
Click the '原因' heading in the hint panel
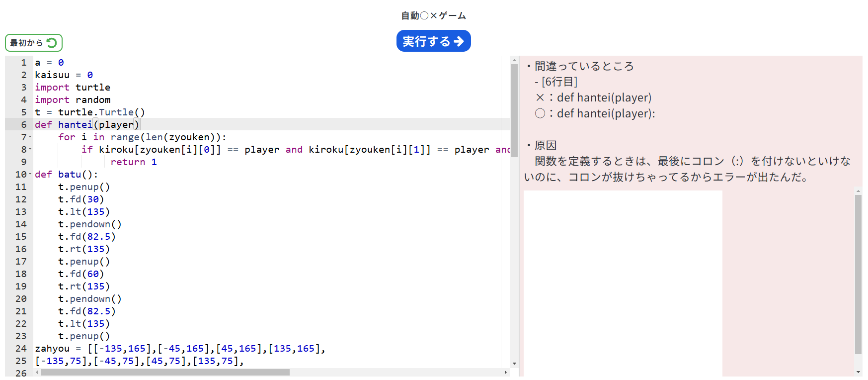pyautogui.click(x=546, y=145)
